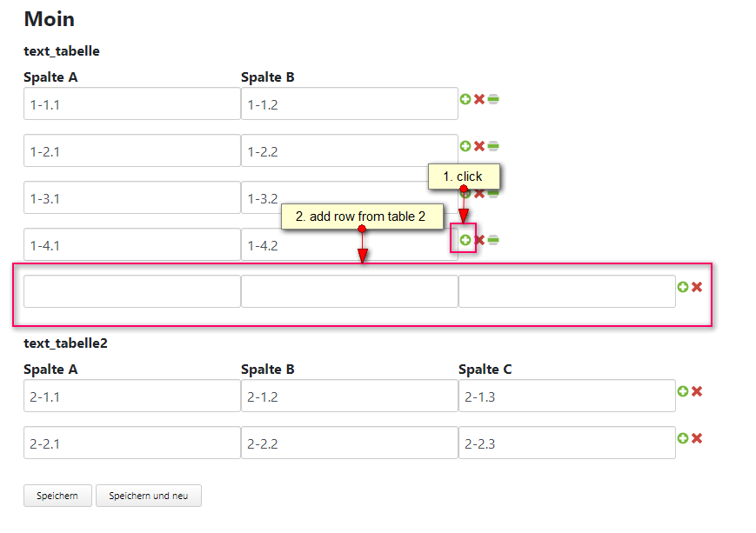The width and height of the screenshot is (756, 533).
Task: Remove row 2-2.3 using red X icon
Action: click(x=697, y=438)
